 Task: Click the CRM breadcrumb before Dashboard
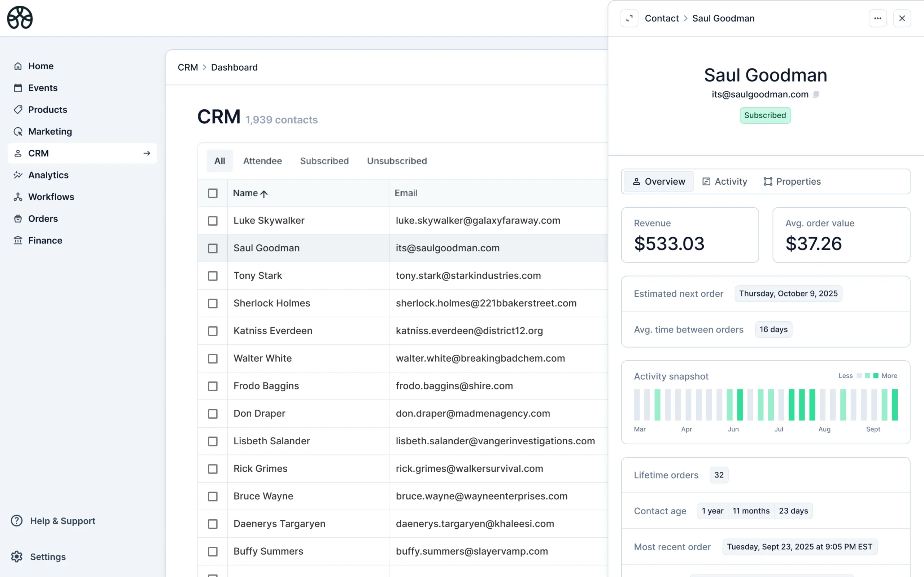point(187,67)
